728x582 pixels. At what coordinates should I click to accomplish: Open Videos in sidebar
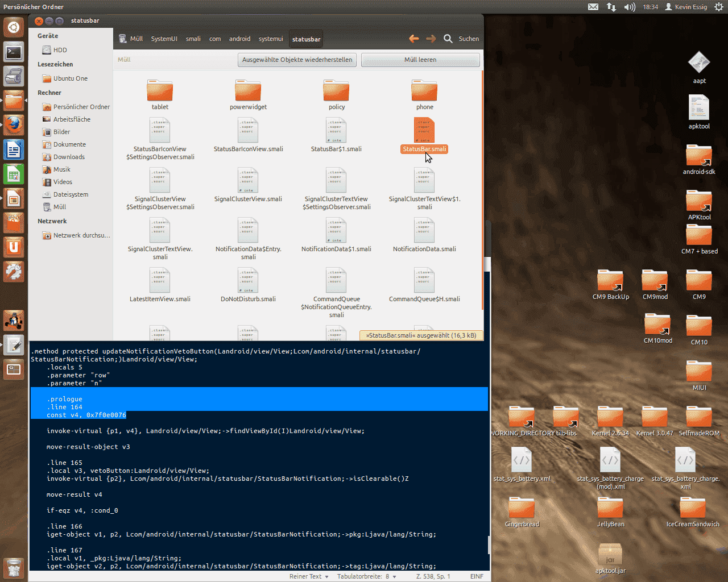pos(57,182)
